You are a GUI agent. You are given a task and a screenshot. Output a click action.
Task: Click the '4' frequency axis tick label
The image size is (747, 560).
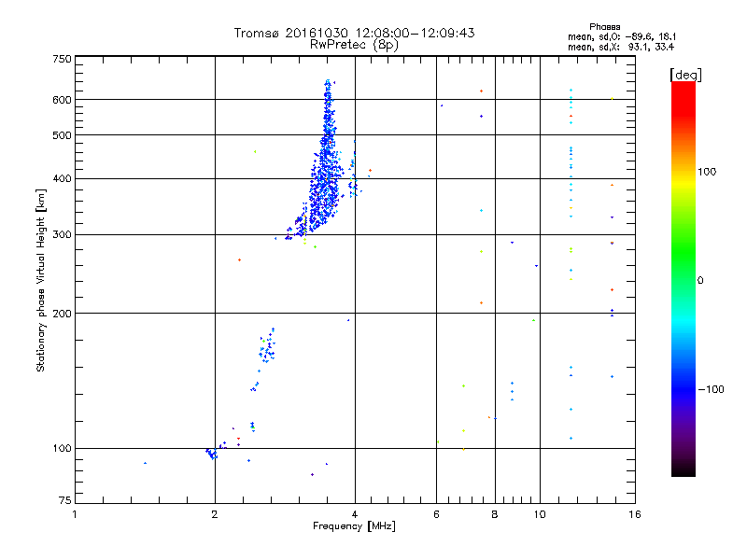355,514
